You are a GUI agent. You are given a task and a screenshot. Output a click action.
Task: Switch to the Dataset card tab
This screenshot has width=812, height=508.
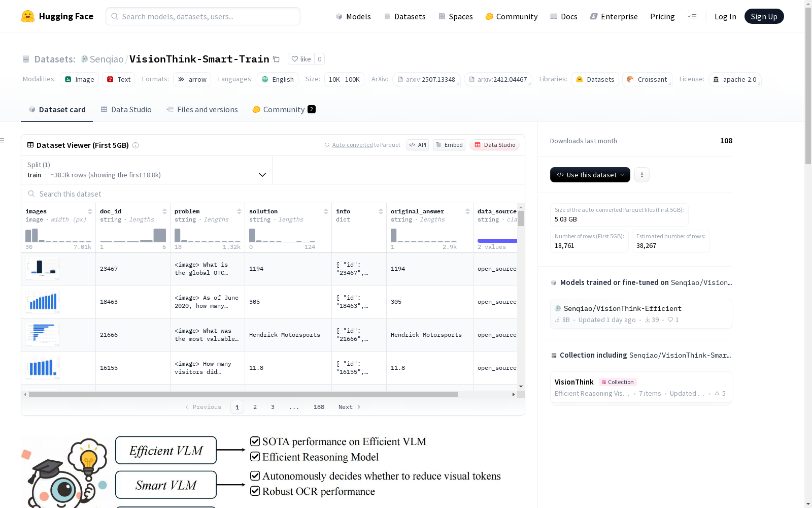57,110
